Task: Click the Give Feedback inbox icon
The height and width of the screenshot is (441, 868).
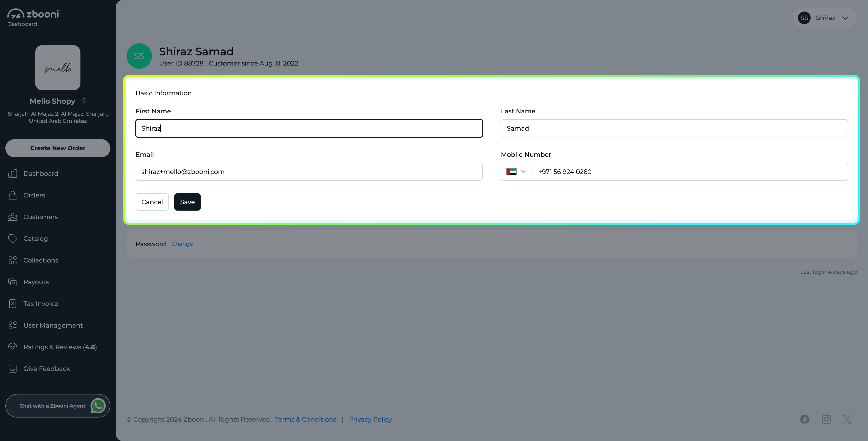Action: [x=13, y=369]
